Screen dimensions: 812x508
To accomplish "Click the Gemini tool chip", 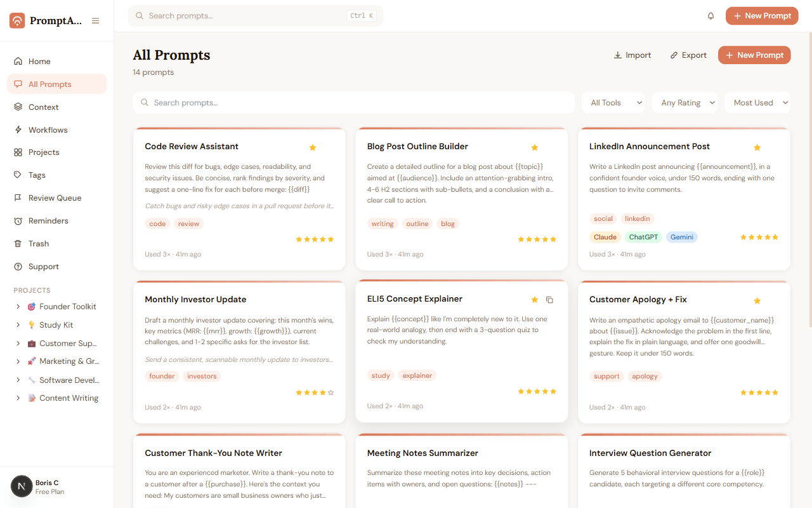I will point(682,237).
